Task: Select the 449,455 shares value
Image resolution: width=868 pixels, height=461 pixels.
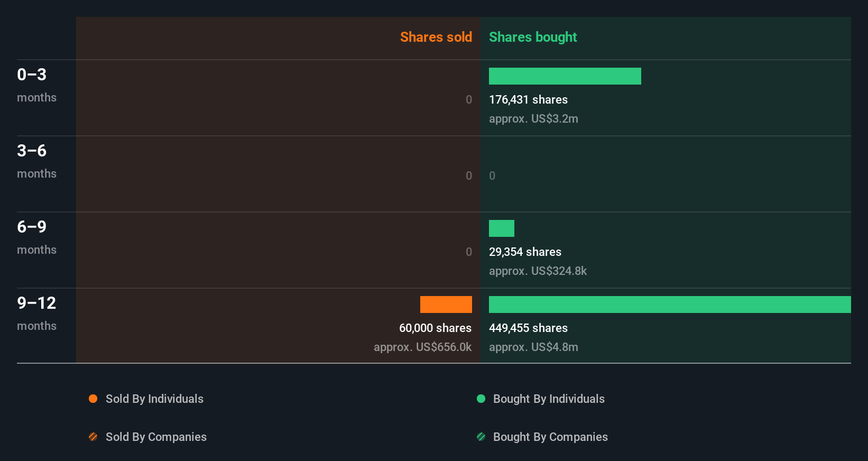Action: click(x=528, y=328)
